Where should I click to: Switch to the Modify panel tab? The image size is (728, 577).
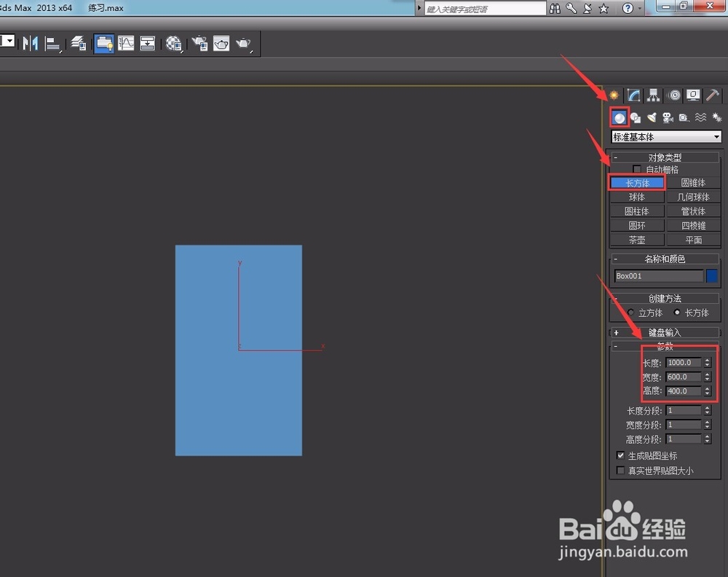click(634, 95)
